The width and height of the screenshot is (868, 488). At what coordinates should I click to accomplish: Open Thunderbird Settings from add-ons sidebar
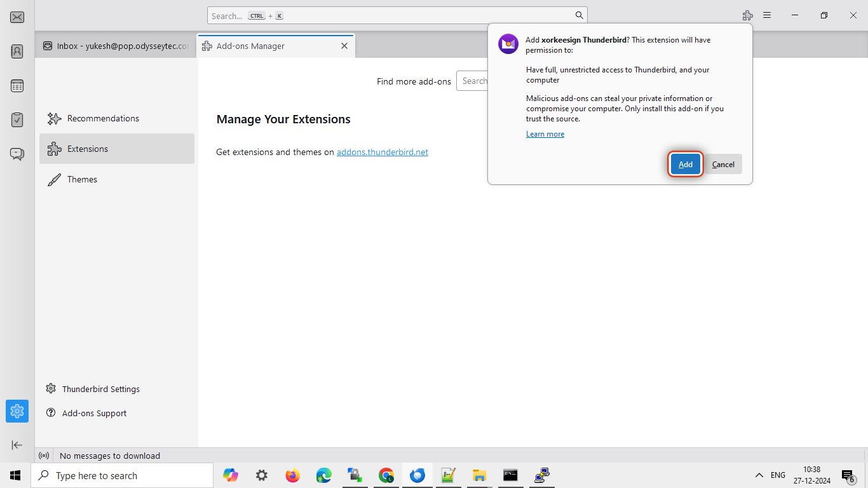(93, 389)
